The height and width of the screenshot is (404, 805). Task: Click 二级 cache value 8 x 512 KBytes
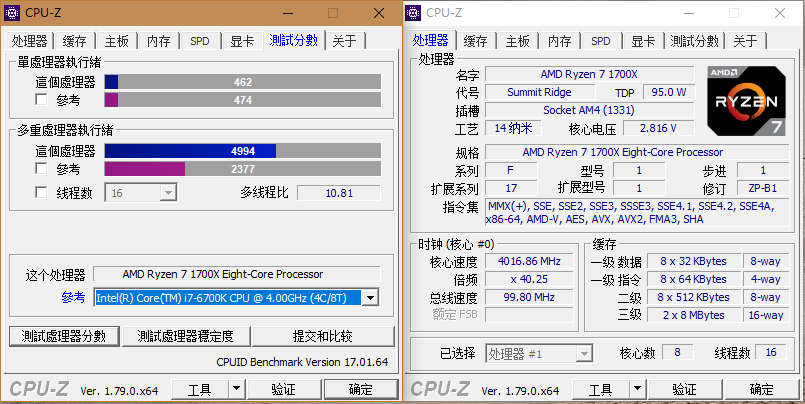[694, 297]
